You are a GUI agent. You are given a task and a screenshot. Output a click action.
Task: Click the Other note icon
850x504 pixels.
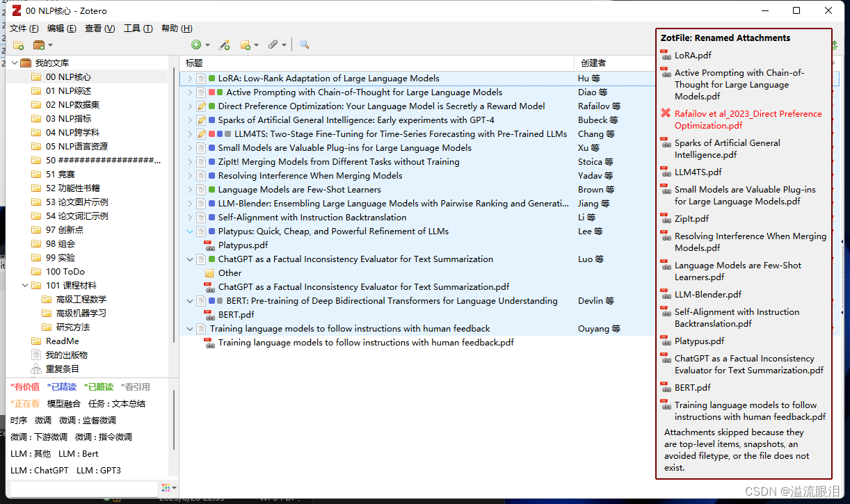click(x=209, y=273)
